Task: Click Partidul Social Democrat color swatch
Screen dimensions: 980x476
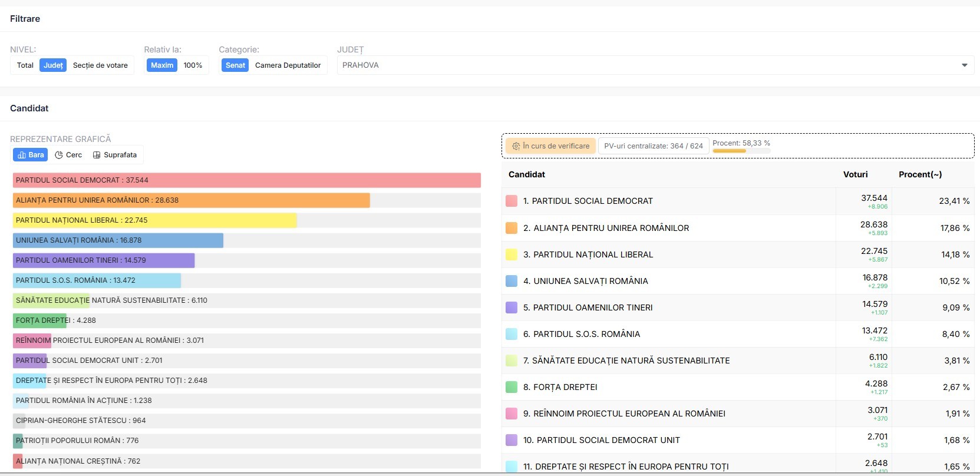Action: [x=512, y=201]
